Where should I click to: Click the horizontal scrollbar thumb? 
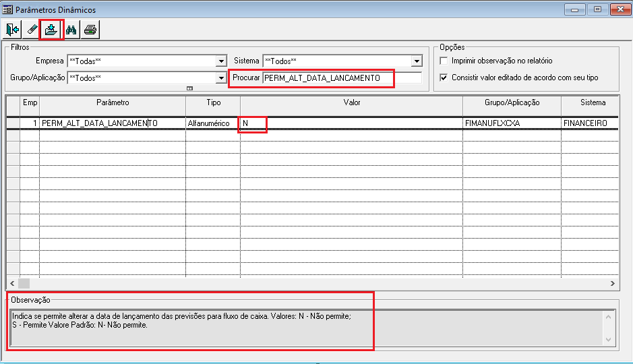pyautogui.click(x=24, y=283)
